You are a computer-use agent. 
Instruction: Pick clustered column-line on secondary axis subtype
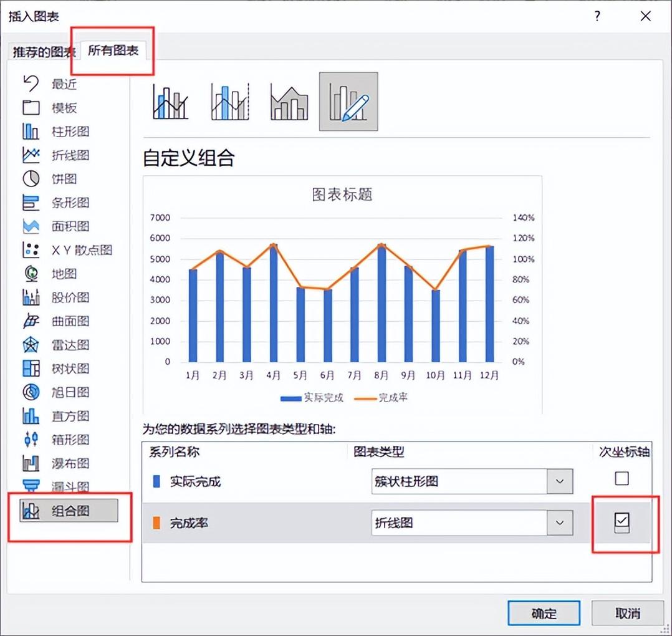click(229, 102)
